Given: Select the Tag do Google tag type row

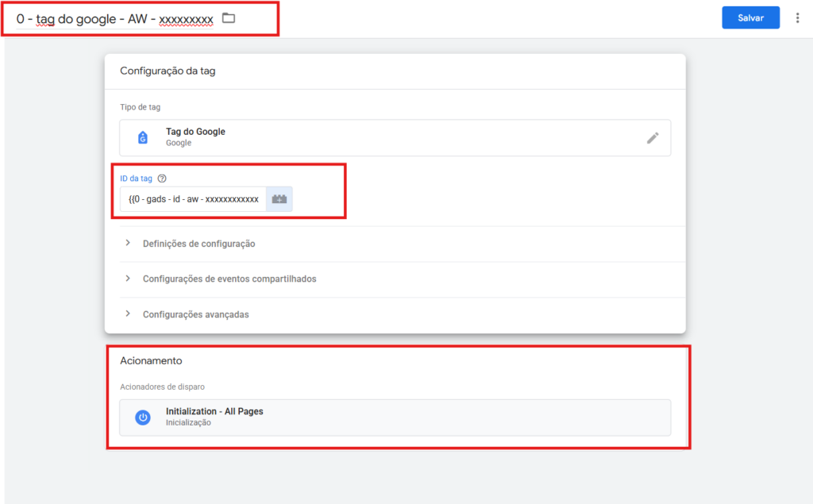Looking at the screenshot, I should click(x=395, y=137).
